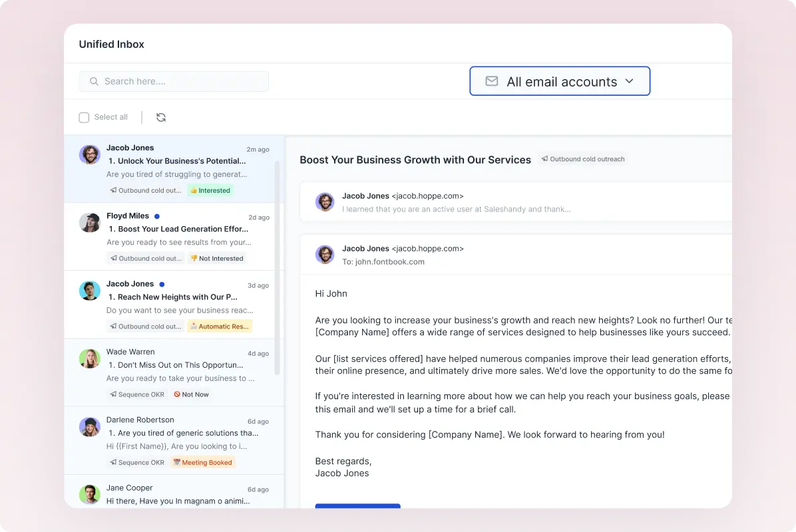
Task: Toggle the Interested tag on Jacob Jones's email
Action: click(210, 190)
